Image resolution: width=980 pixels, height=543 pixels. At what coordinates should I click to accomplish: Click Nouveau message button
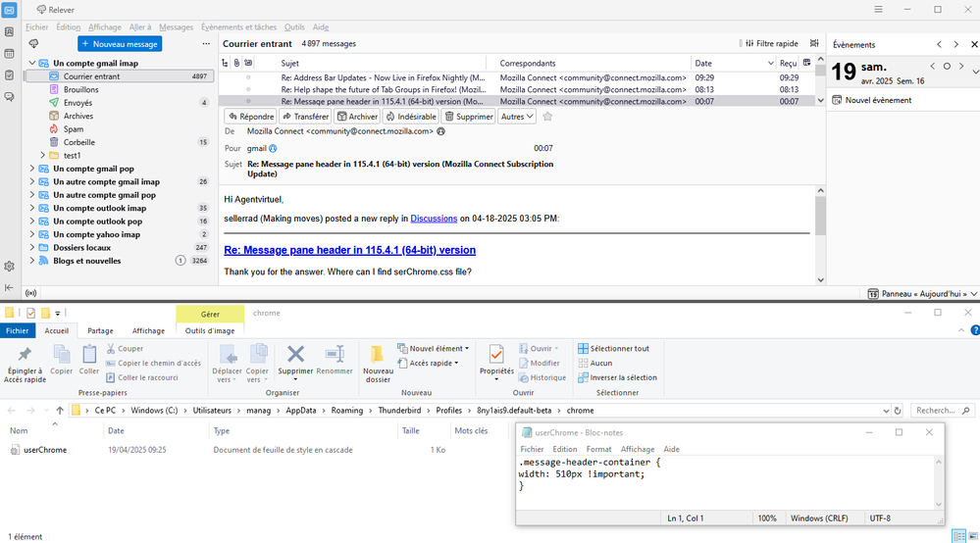coord(120,44)
